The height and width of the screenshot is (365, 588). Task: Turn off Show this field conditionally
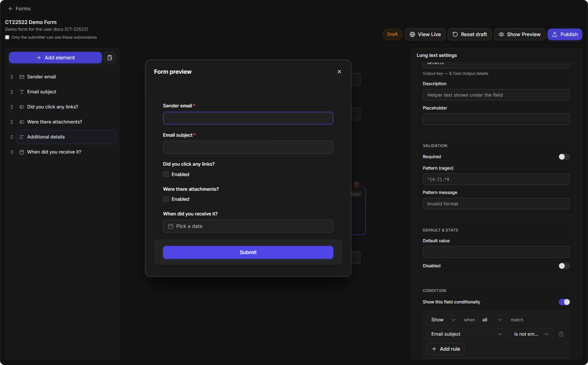pyautogui.click(x=564, y=302)
